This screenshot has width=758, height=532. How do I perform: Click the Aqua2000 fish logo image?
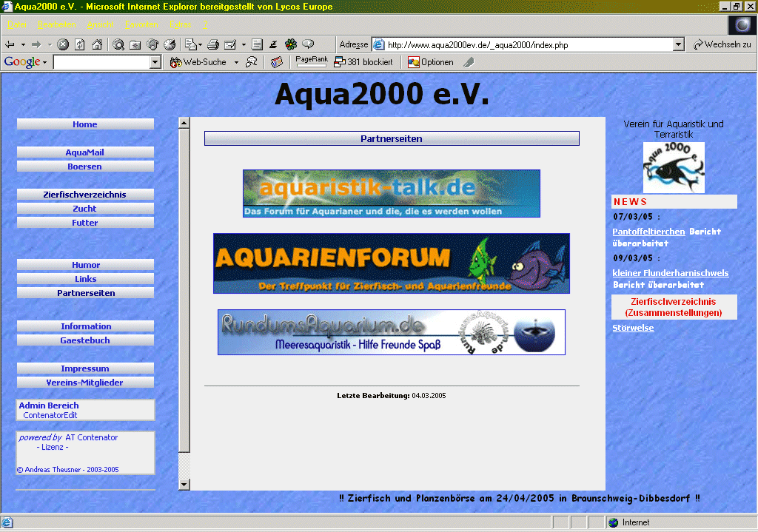[x=674, y=168]
